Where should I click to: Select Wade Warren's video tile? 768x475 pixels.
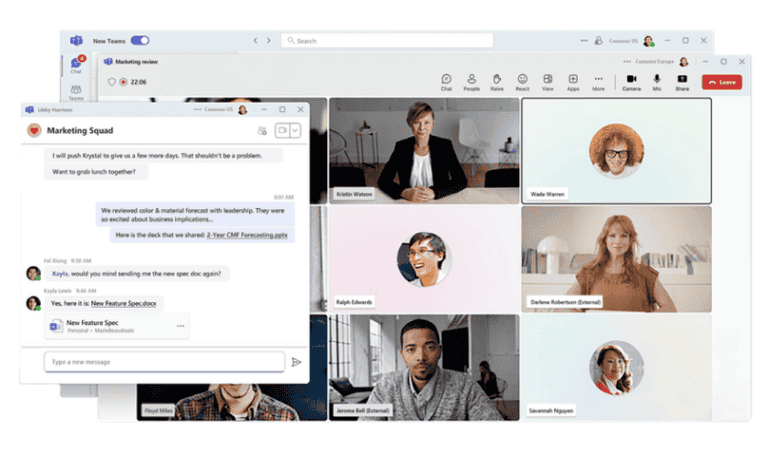(x=616, y=151)
